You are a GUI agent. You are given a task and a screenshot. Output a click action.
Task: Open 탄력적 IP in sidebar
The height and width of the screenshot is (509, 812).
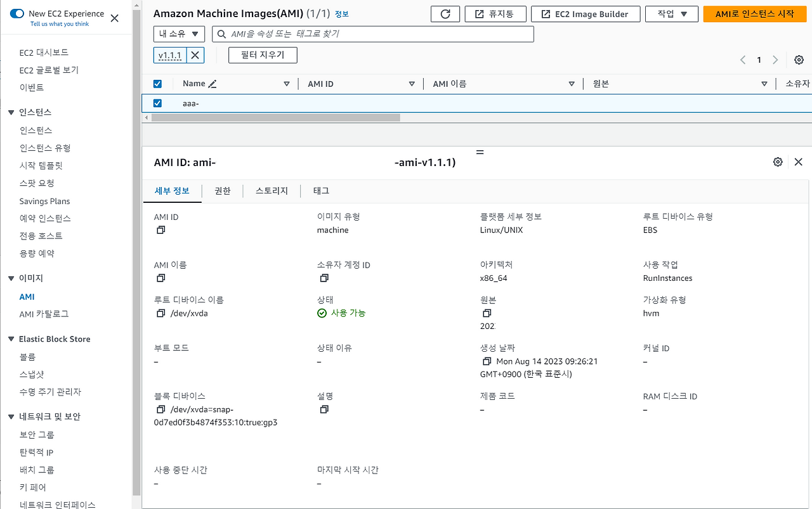click(x=36, y=453)
